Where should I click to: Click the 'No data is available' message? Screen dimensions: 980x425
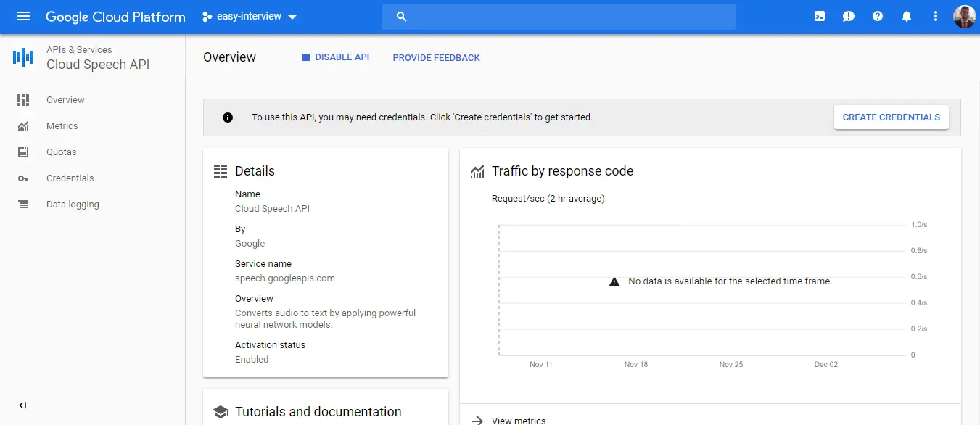(x=730, y=281)
